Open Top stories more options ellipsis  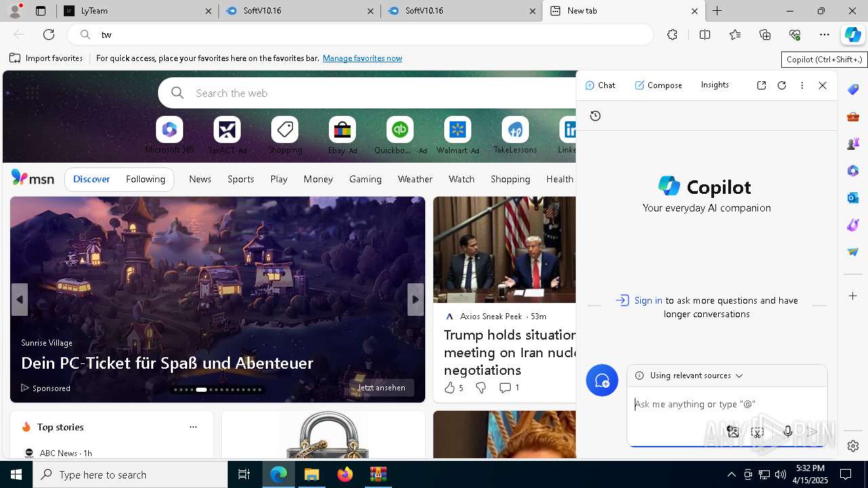pyautogui.click(x=193, y=427)
